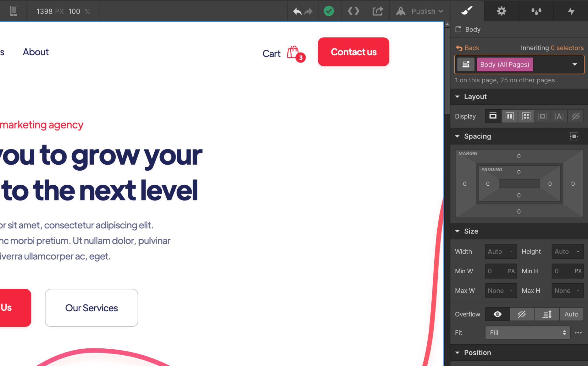Set Overflow to visible (eye icon)
Viewport: 588px width, 366px height.
click(497, 314)
